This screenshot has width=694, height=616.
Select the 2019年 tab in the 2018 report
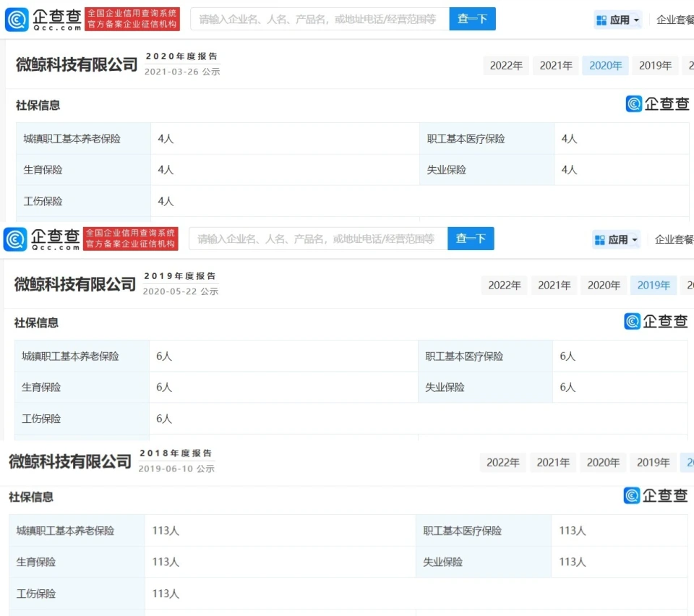653,463
